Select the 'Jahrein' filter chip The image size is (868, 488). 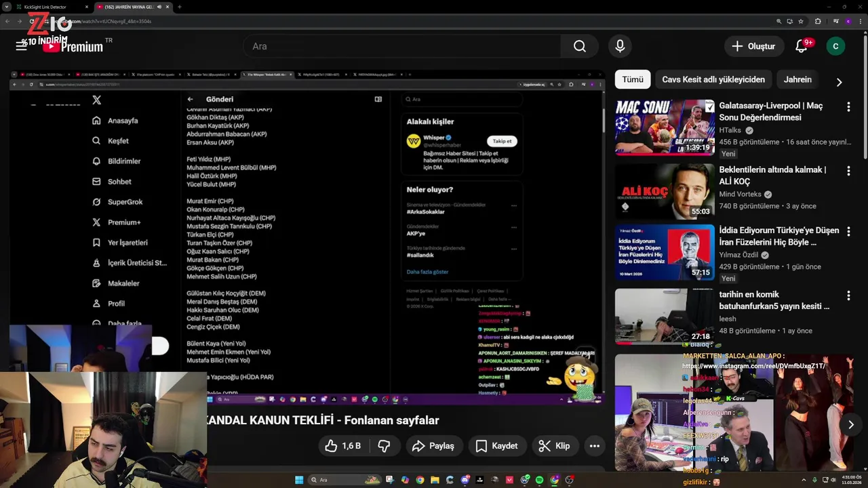(797, 79)
